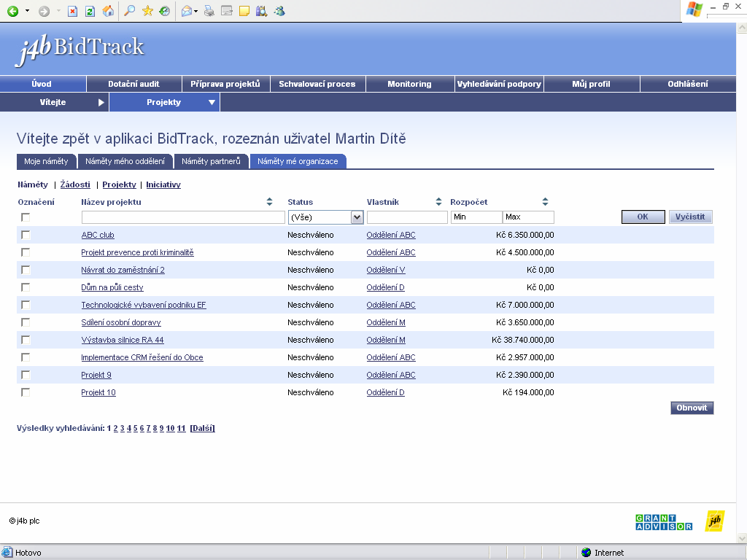Check the Technologické vybavení podniku EF checkbox

(x=26, y=305)
